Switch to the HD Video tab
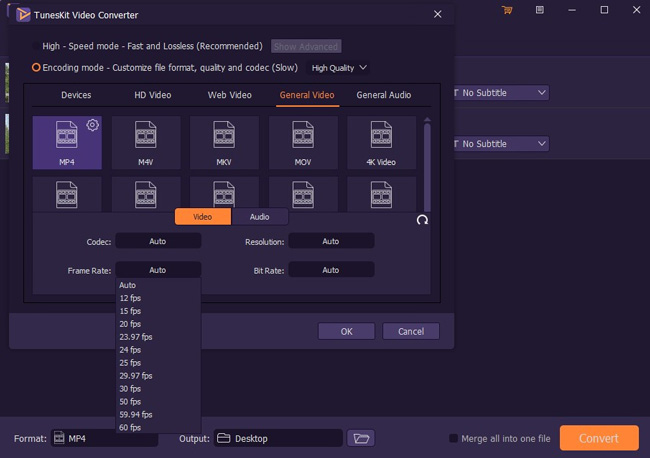Image resolution: width=650 pixels, height=458 pixels. [153, 95]
